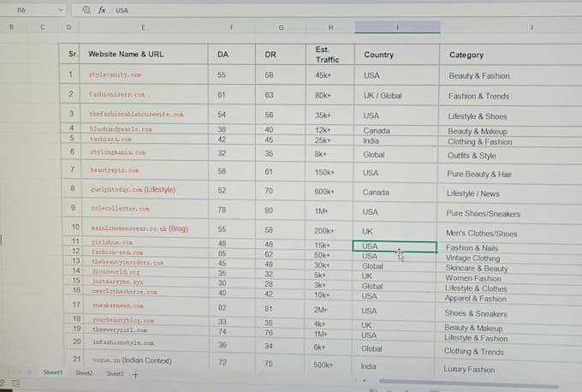
Task: Select column C header
Action: 42,27
